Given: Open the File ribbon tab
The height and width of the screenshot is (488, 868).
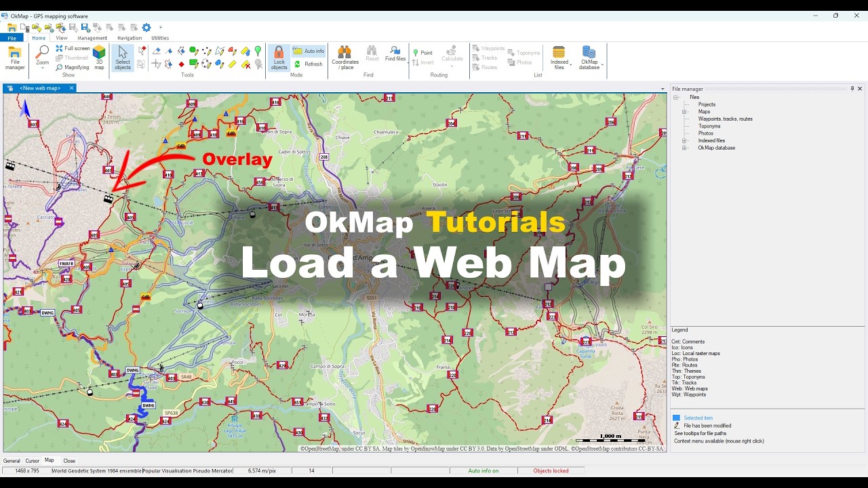Looking at the screenshot, I should 12,38.
